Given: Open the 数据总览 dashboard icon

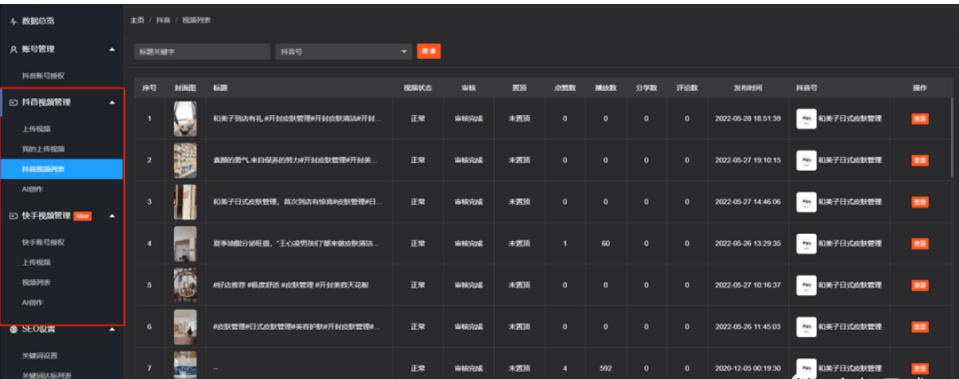Looking at the screenshot, I should [x=14, y=21].
